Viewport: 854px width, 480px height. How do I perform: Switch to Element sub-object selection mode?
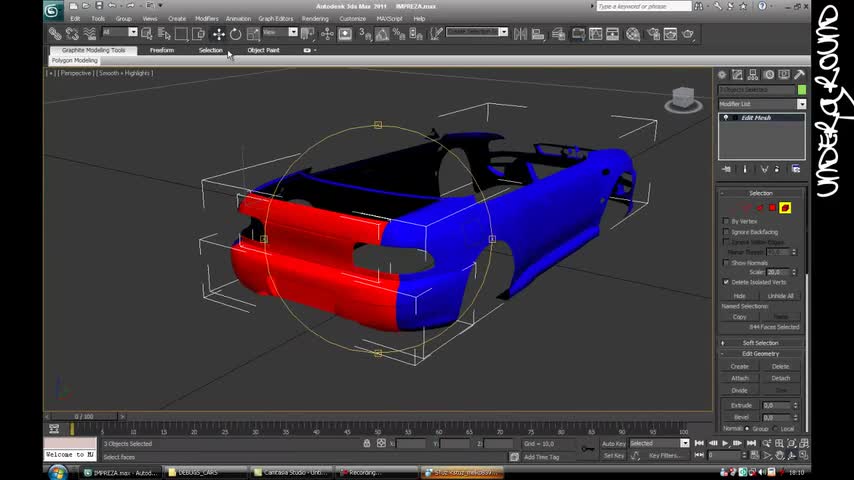[x=785, y=208]
